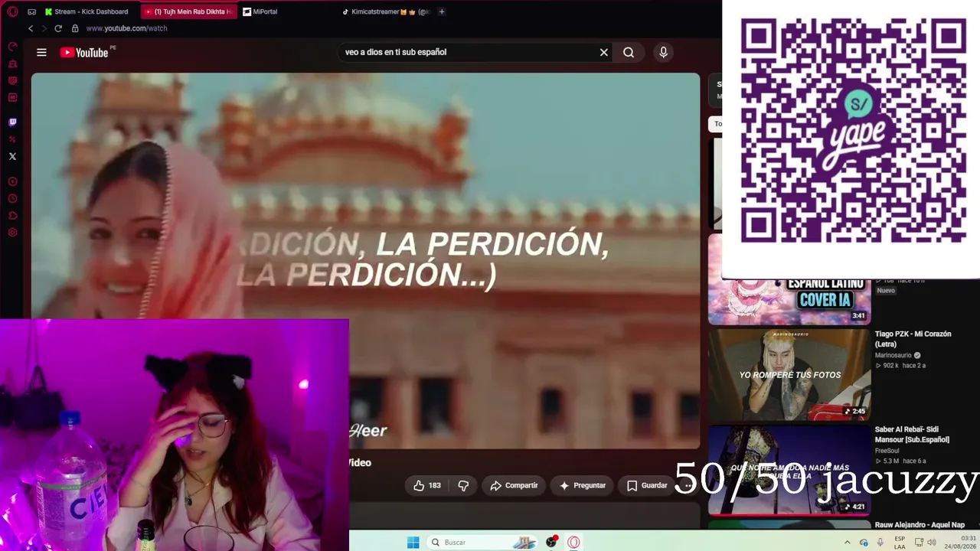
Task: Open the taskbar microphone indicator
Action: [x=880, y=542]
